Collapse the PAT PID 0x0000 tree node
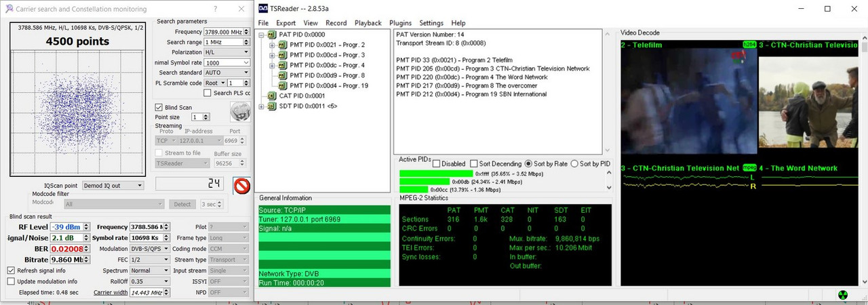The width and height of the screenshot is (868, 305). click(x=262, y=35)
